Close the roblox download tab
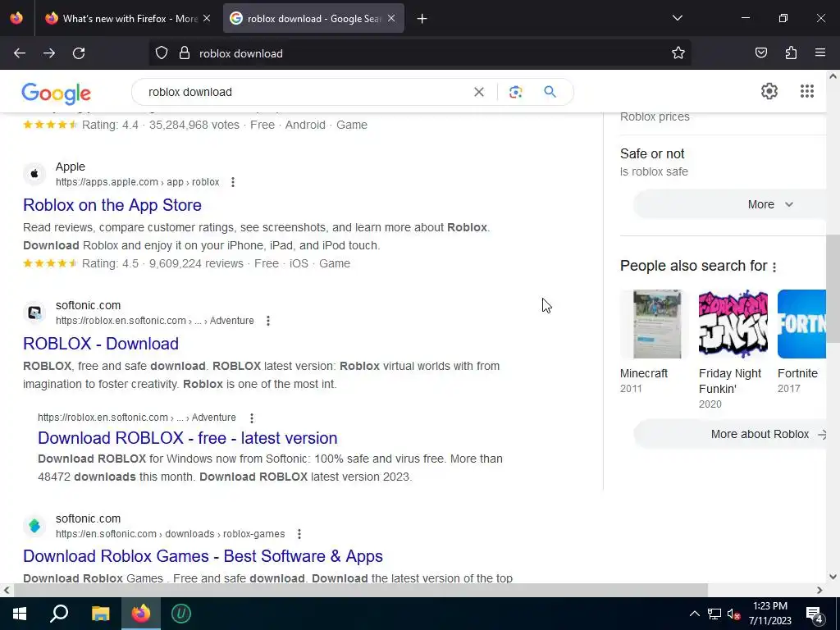This screenshot has width=840, height=630. [x=391, y=19]
